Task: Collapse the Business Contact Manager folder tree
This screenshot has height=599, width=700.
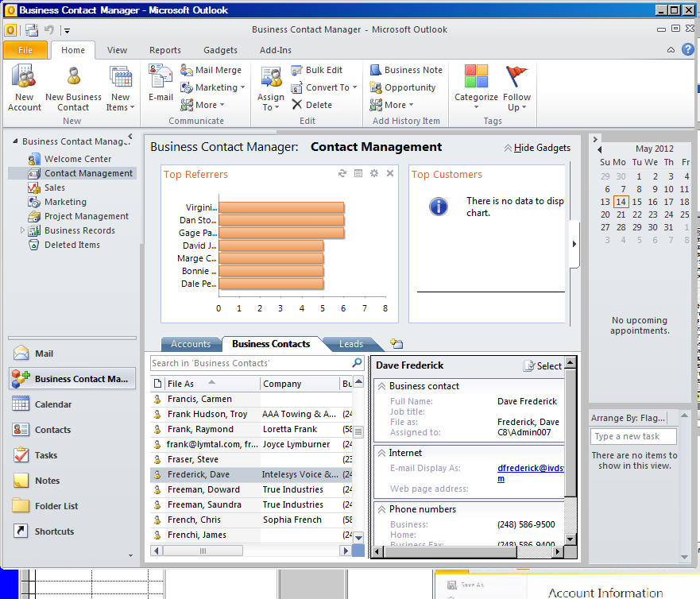Action: click(15, 141)
